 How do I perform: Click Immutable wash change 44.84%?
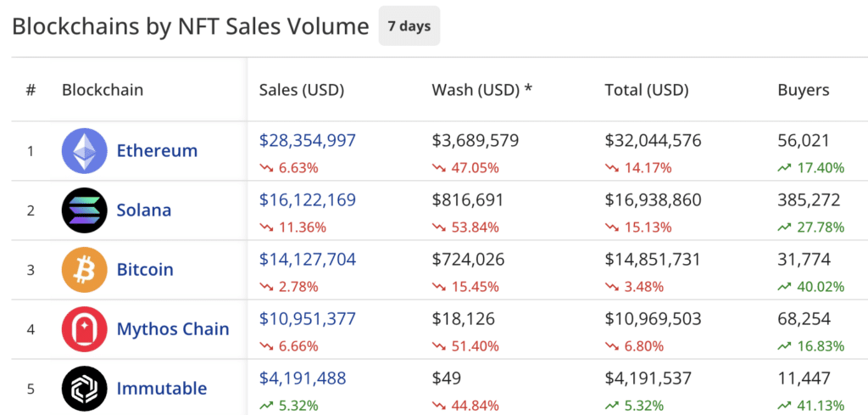coord(465,405)
